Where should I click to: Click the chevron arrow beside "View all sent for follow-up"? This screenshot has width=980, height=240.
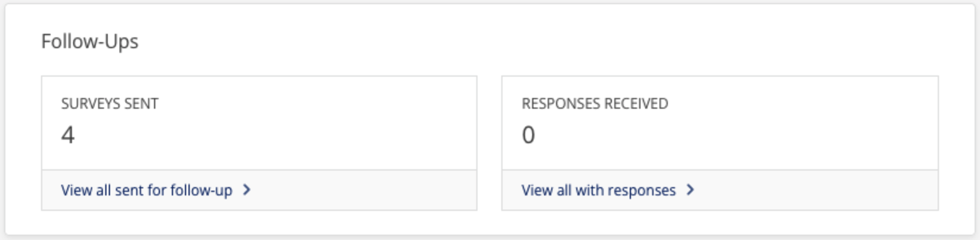pos(247,190)
